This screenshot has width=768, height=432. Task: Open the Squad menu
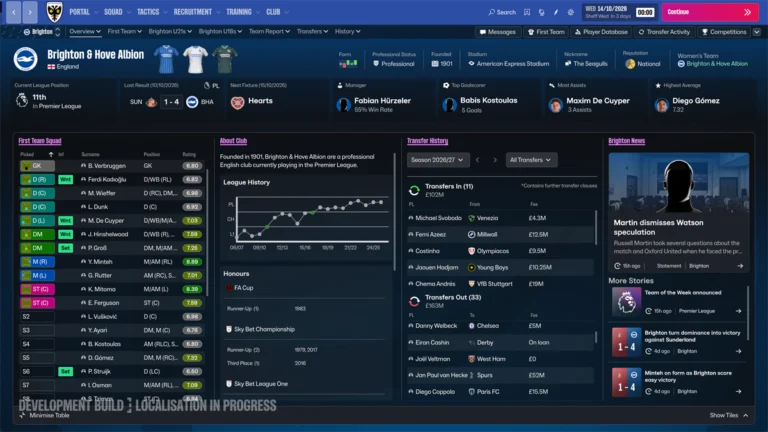click(117, 12)
